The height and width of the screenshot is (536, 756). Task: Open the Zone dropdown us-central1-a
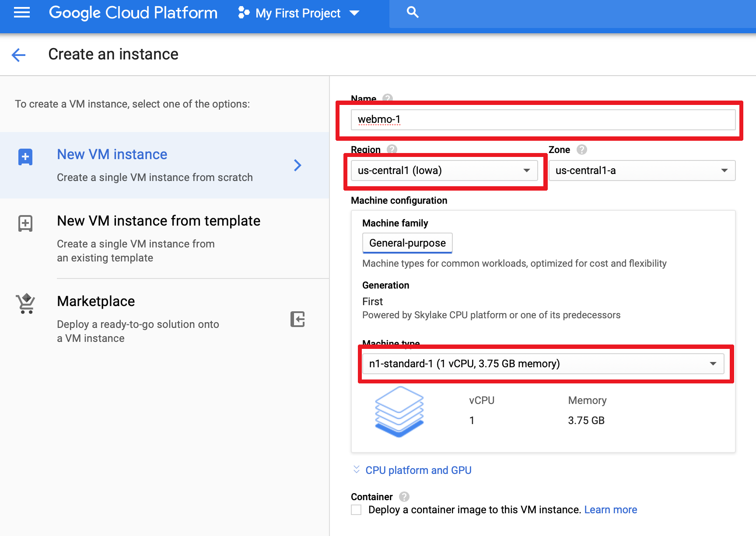641,171
